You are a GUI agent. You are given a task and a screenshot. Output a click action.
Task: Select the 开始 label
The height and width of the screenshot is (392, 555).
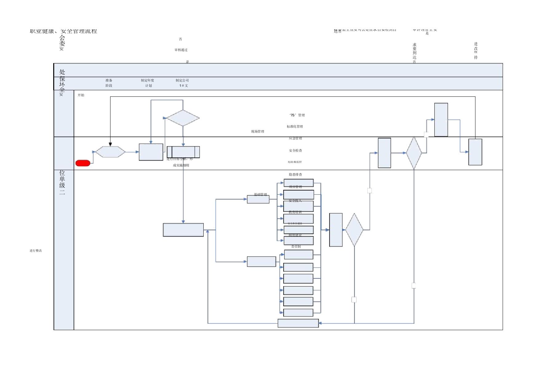pos(81,95)
